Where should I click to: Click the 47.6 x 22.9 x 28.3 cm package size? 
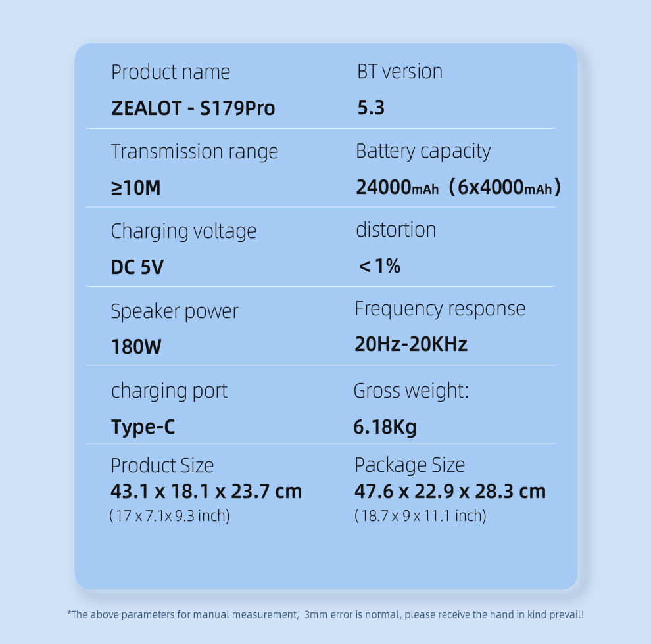click(x=450, y=492)
